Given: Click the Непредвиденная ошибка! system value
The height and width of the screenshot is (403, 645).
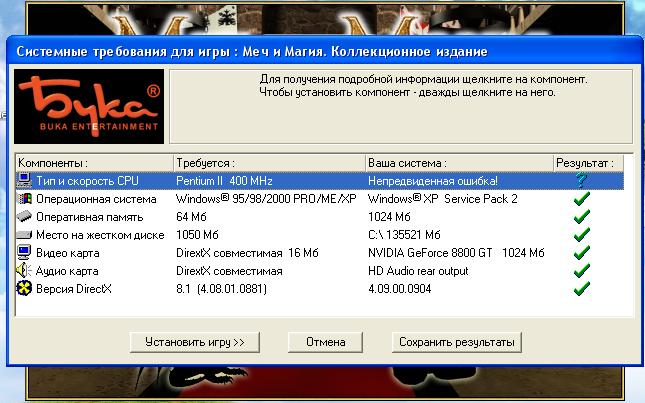Looking at the screenshot, I should click(433, 181).
